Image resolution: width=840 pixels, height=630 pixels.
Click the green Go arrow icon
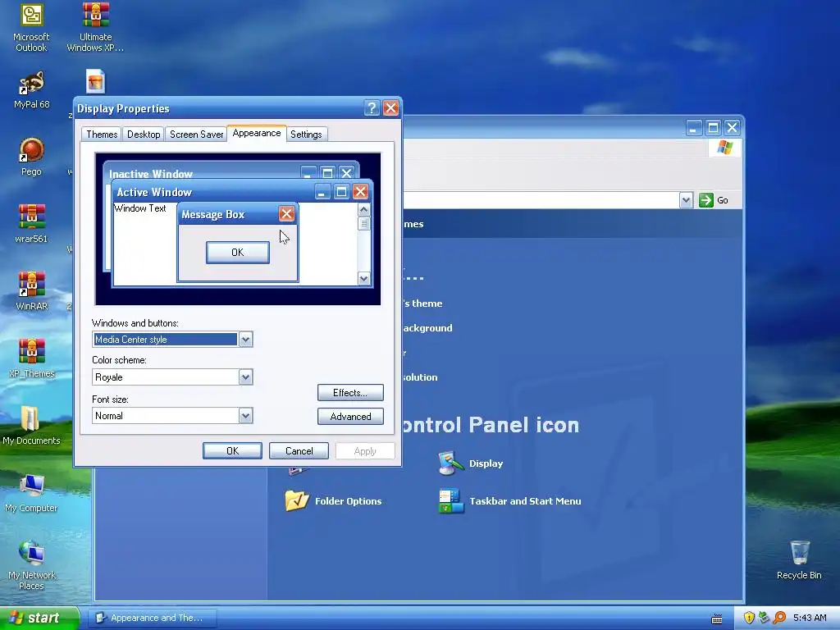tap(706, 200)
